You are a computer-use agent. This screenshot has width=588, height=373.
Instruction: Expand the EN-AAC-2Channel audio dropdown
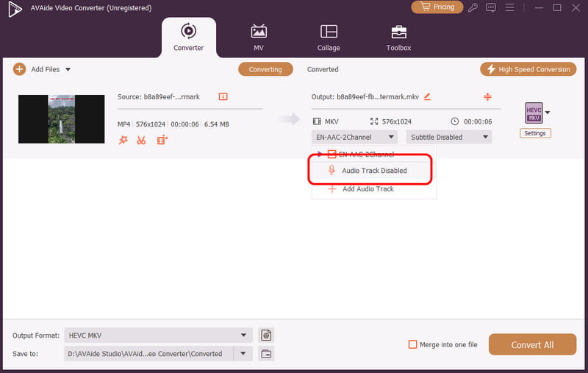tap(354, 137)
